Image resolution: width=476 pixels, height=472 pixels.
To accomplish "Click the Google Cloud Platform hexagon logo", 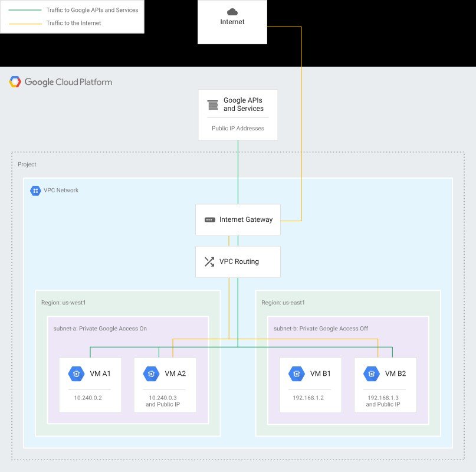I will (x=15, y=81).
